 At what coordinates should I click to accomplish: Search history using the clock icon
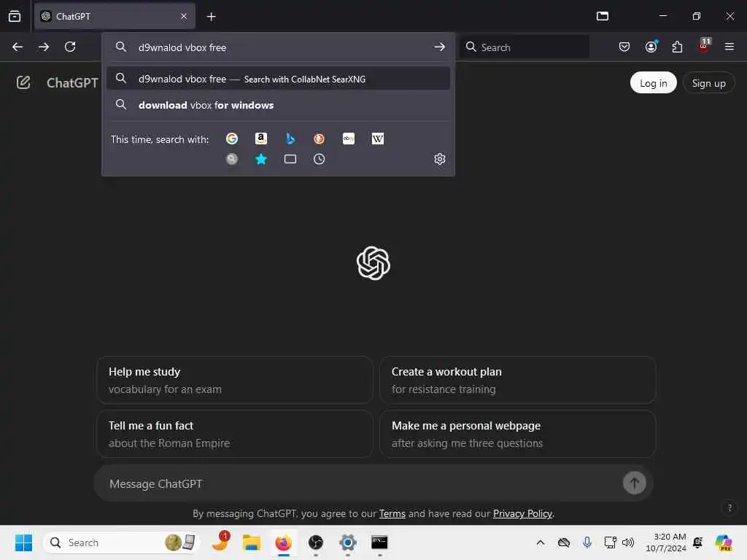(320, 159)
